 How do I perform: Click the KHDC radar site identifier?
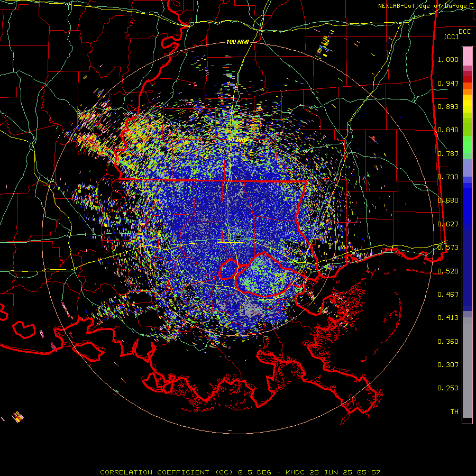[x=296, y=472]
